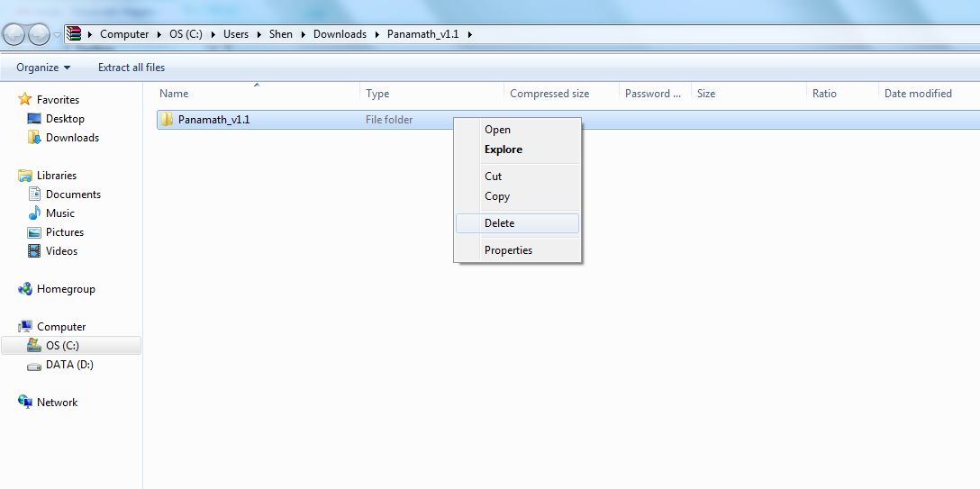This screenshot has width=980, height=489.
Task: Expand the arrow after Users in address bar
Action: [259, 34]
